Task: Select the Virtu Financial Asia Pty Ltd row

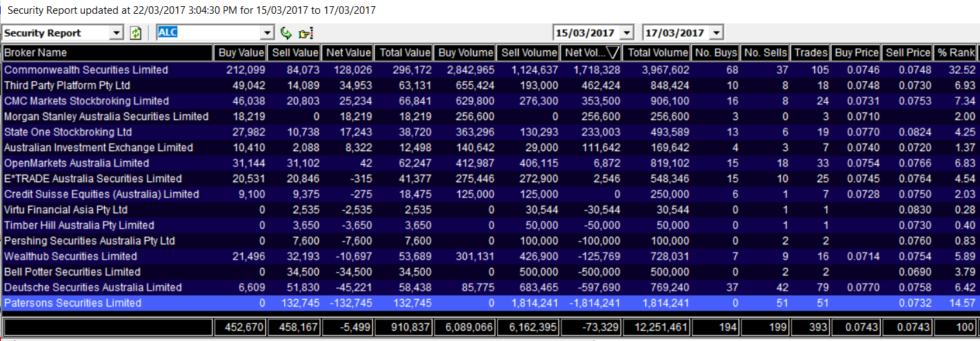Action: click(490, 210)
